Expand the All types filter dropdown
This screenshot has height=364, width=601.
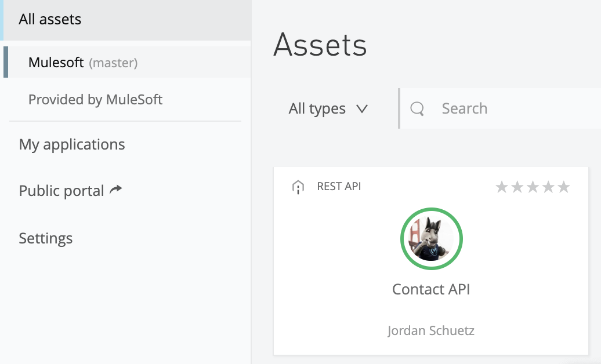(328, 108)
